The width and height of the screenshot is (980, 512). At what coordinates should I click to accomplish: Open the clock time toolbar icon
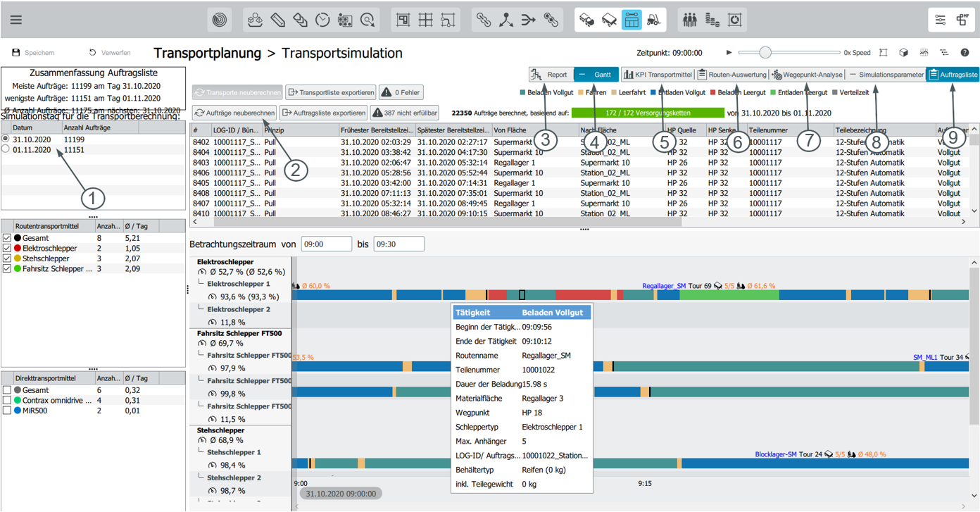322,20
